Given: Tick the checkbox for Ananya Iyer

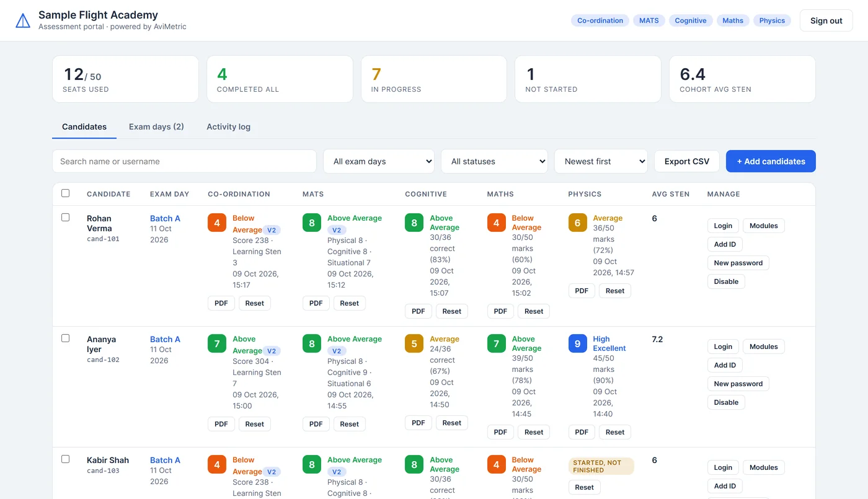Looking at the screenshot, I should (66, 338).
